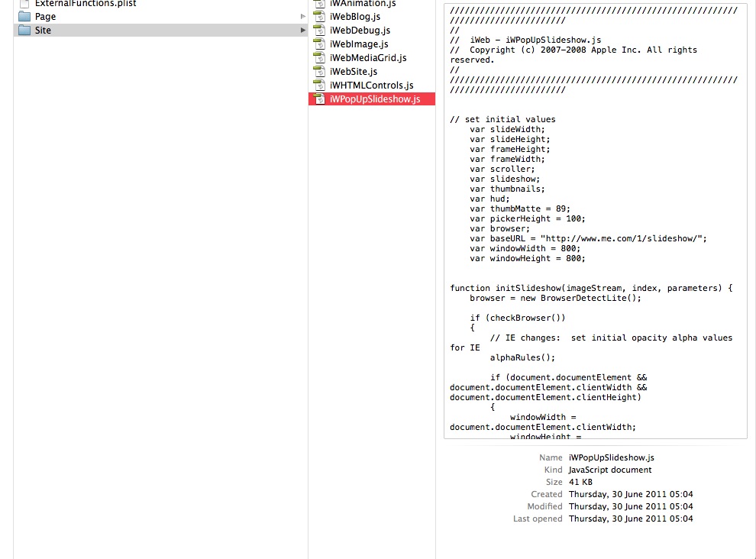Select the Page folder name

pos(45,17)
